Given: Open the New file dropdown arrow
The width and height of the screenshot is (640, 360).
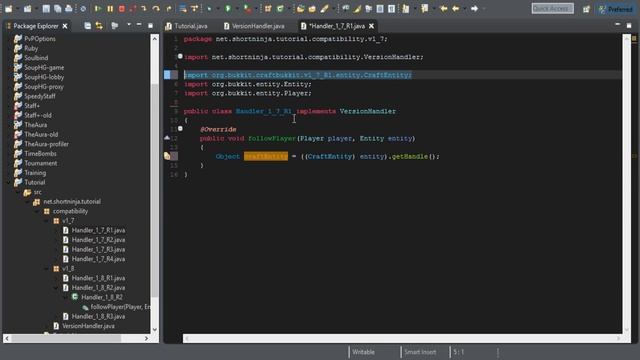Looking at the screenshot, I should point(18,8).
